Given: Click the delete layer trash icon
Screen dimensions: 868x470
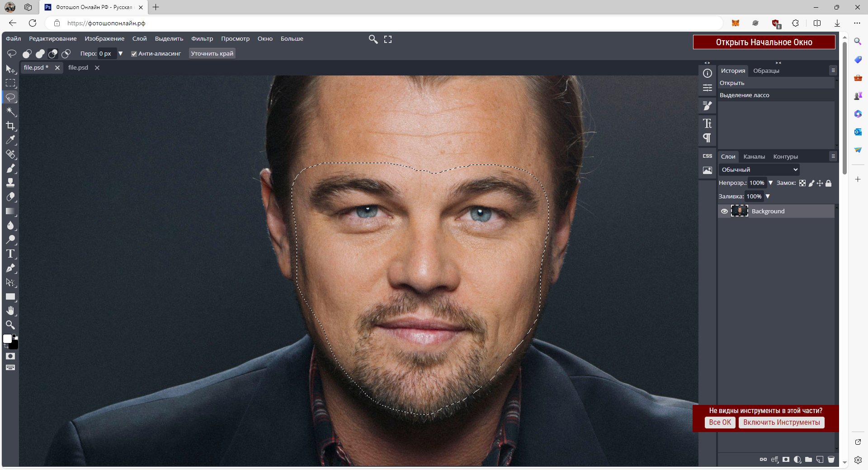Looking at the screenshot, I should pyautogui.click(x=831, y=460).
